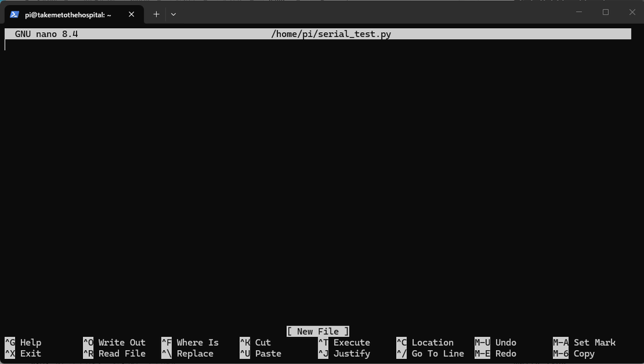The height and width of the screenshot is (364, 644).
Task: Click the first line of the nano edit area
Action: tap(318, 45)
